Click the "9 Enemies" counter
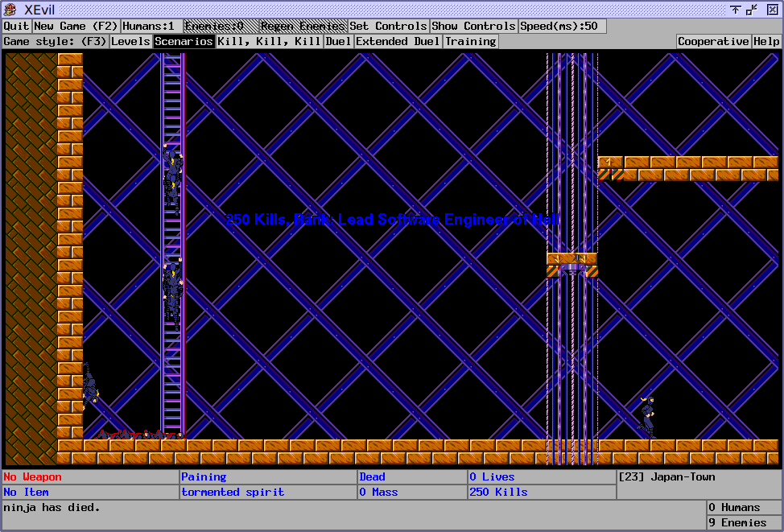Image resolution: width=784 pixels, height=532 pixels. click(738, 523)
